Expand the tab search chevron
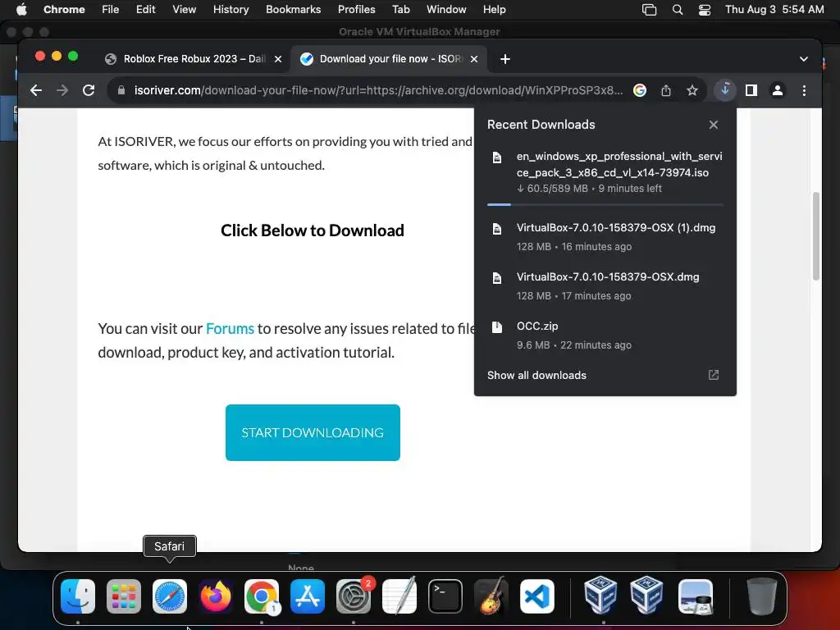 [804, 59]
